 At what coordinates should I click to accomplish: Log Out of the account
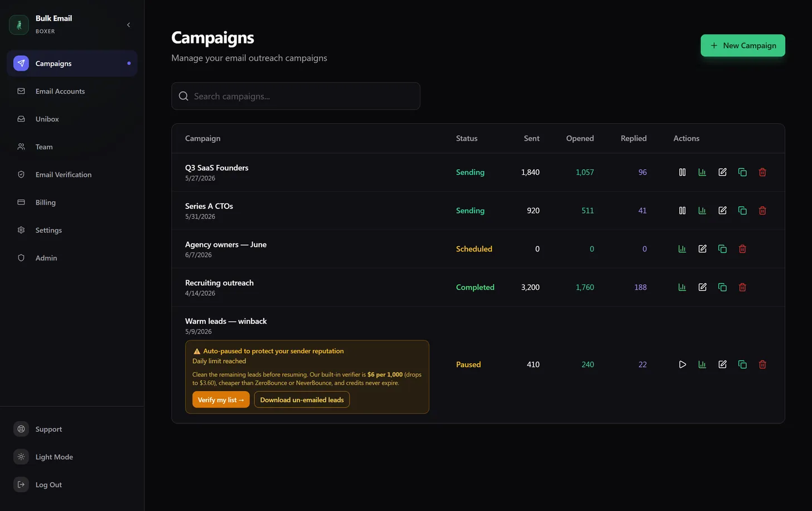click(x=72, y=485)
